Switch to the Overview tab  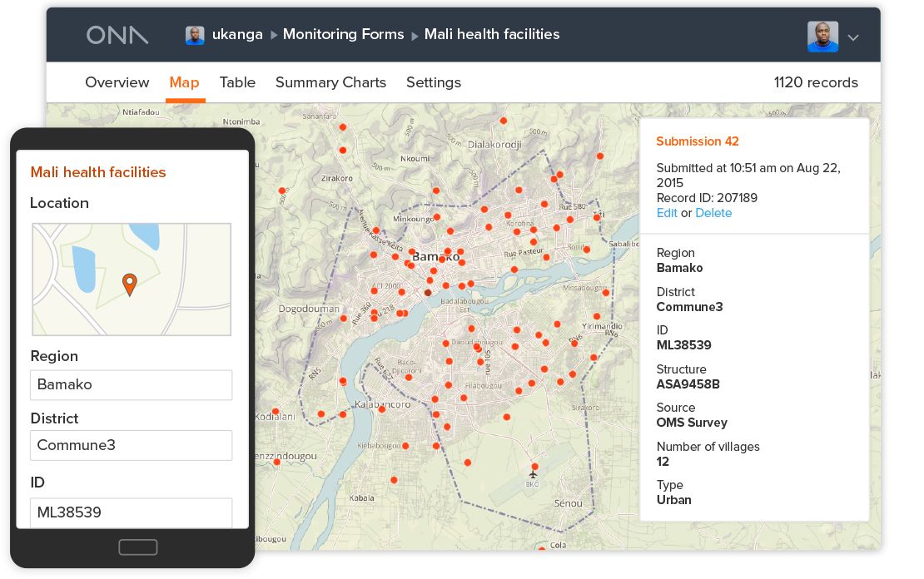click(x=117, y=82)
